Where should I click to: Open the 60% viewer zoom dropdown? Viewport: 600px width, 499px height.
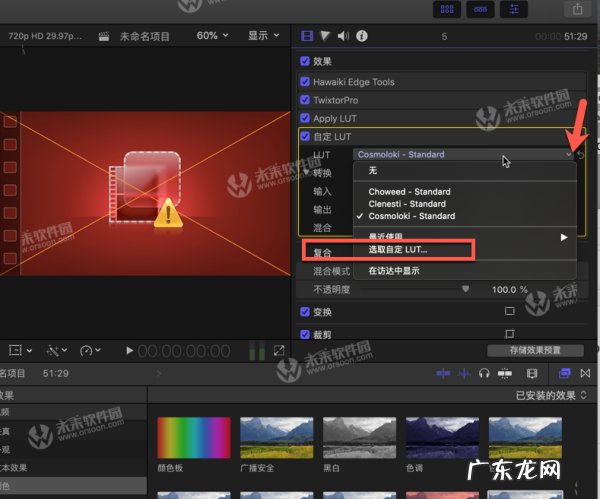(212, 36)
